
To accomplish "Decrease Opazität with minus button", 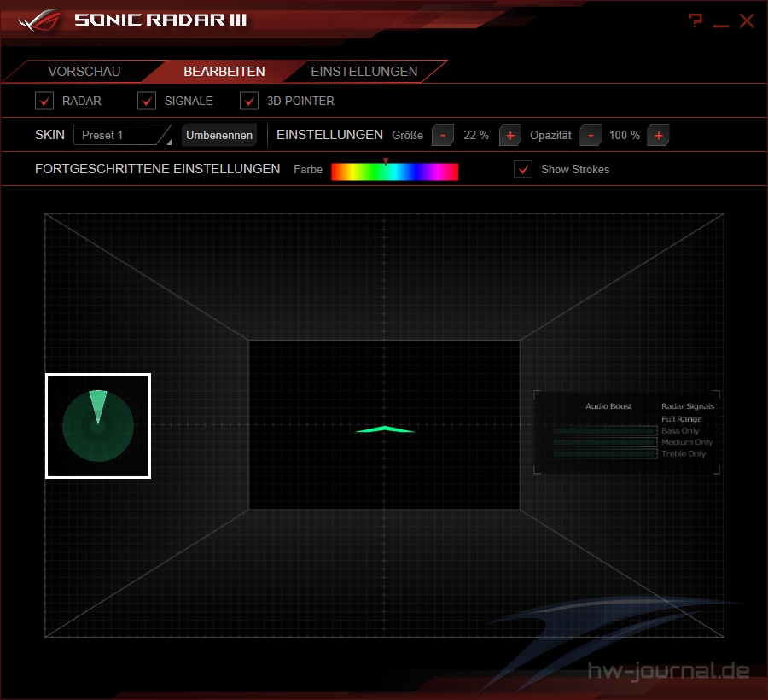I will 591,135.
